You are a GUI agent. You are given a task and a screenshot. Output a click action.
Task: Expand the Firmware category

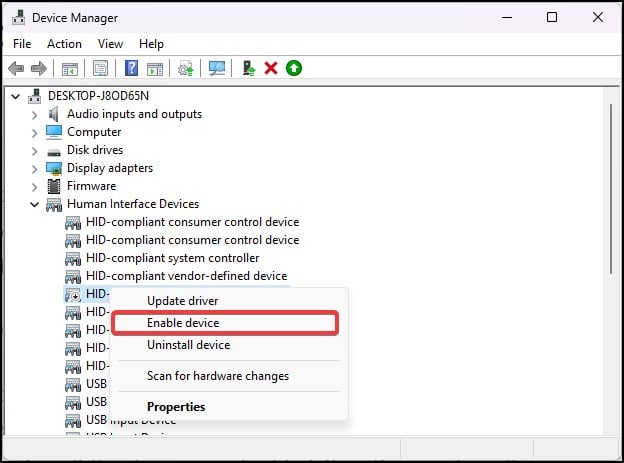35,187
